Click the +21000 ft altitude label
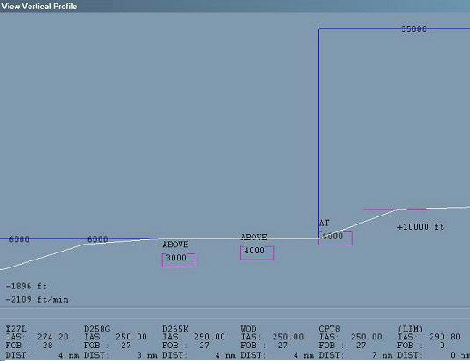 (x=421, y=227)
